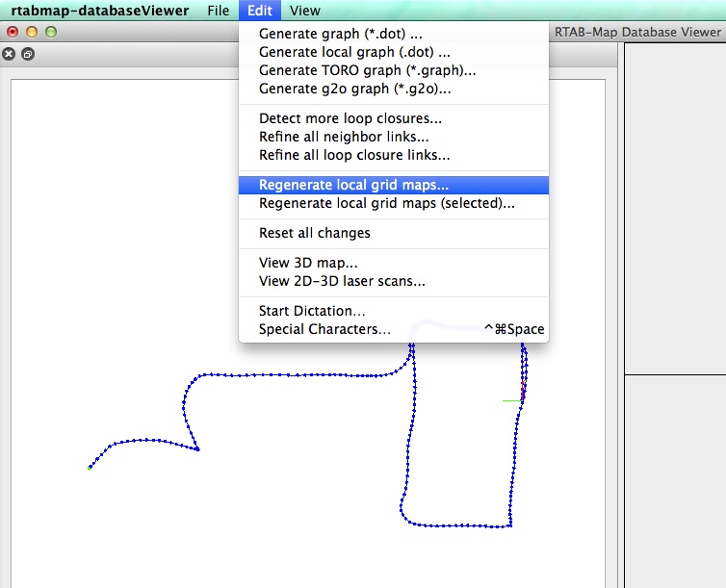Viewport: 726px width, 588px height.
Task: Open View 3D map
Action: tap(308, 263)
